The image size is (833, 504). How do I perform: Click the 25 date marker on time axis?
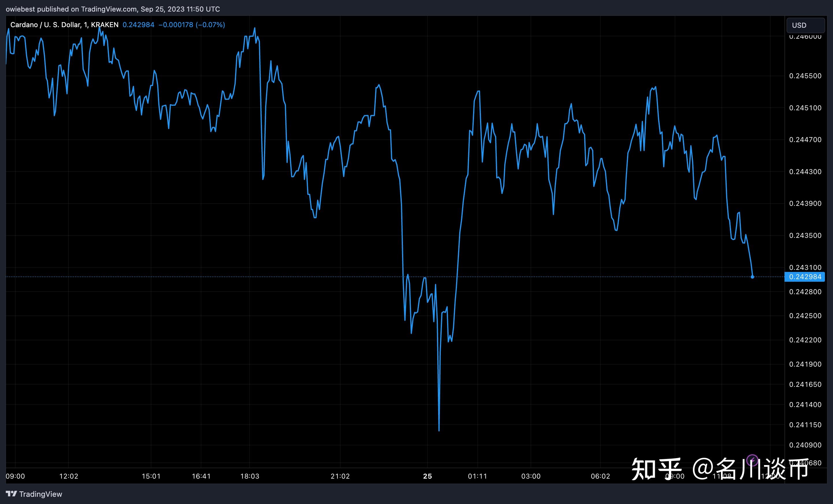[427, 476]
